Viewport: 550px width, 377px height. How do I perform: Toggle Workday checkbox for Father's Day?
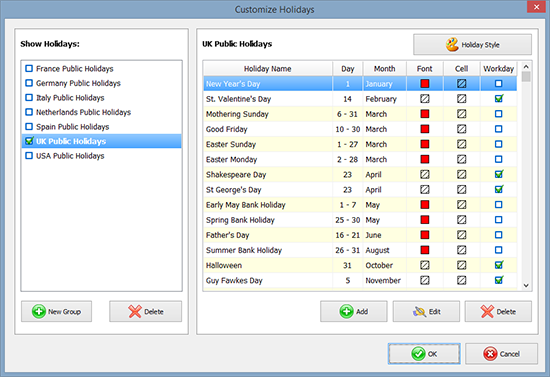[498, 235]
